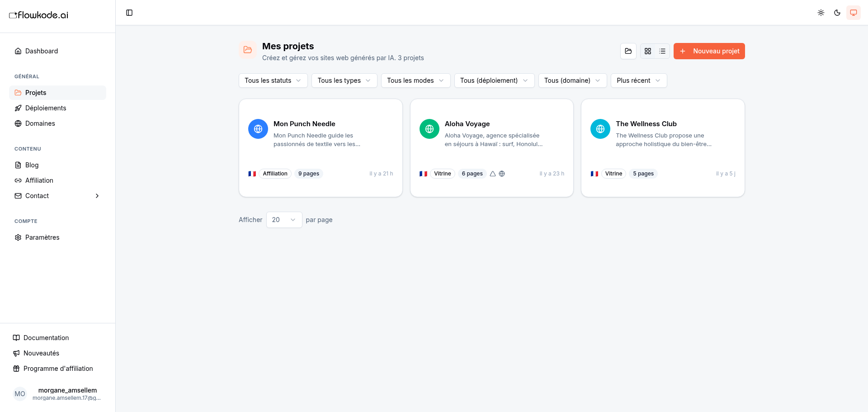This screenshot has width=868, height=412.
Task: Click the Nouveau projet button
Action: coord(709,51)
